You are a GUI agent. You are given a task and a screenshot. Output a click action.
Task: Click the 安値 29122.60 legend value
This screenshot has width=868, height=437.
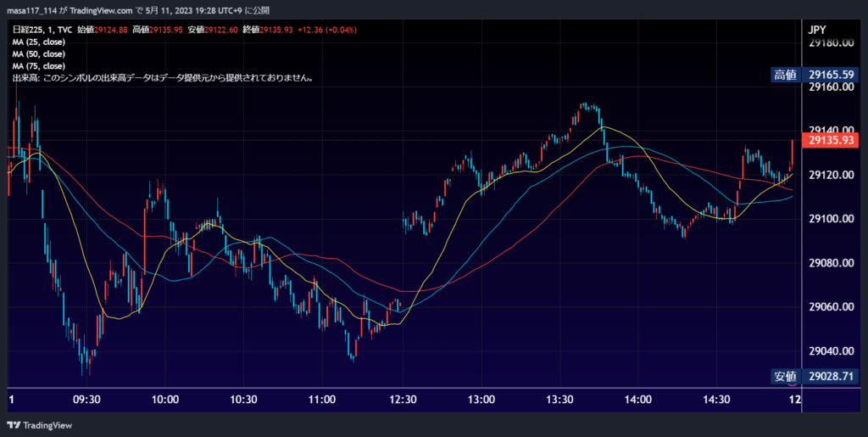(213, 30)
